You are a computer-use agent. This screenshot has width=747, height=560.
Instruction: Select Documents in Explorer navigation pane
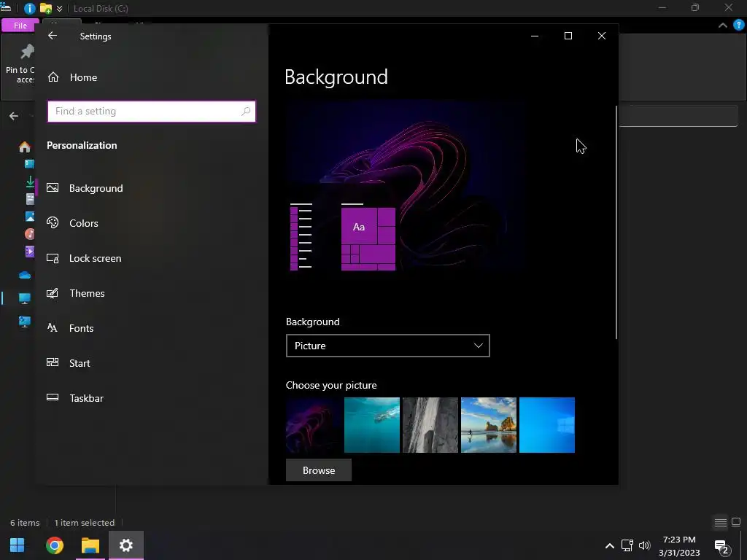tap(29, 199)
